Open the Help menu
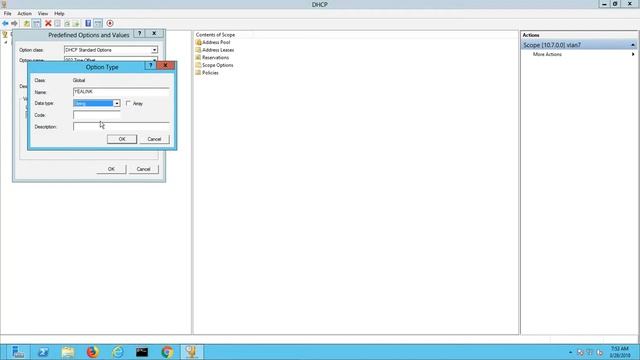 (59, 13)
